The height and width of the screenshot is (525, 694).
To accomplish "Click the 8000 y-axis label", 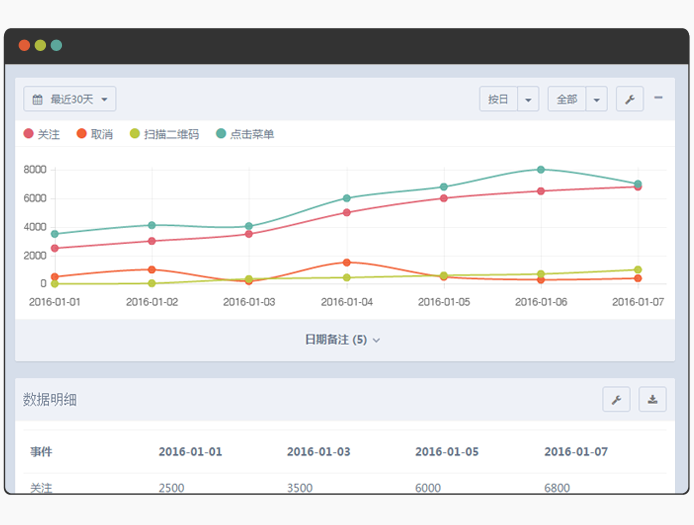I will [35, 170].
